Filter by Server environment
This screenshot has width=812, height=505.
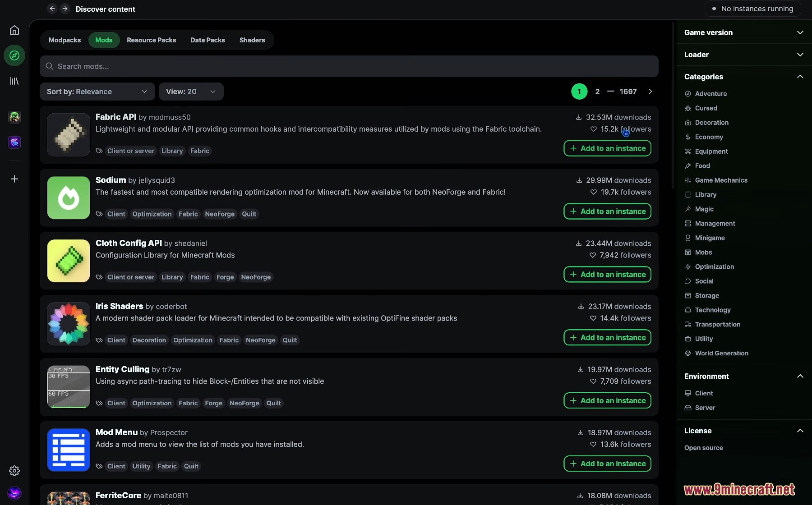coord(700,408)
